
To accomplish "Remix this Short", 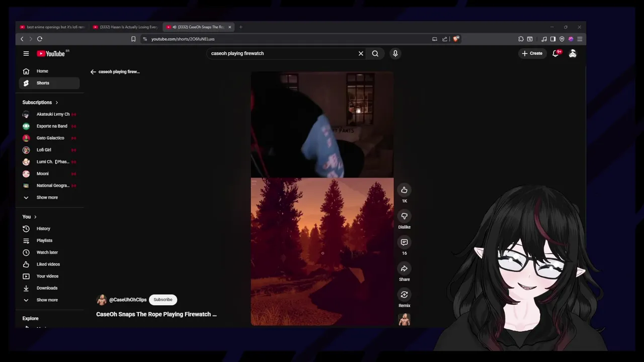I will coord(404,294).
